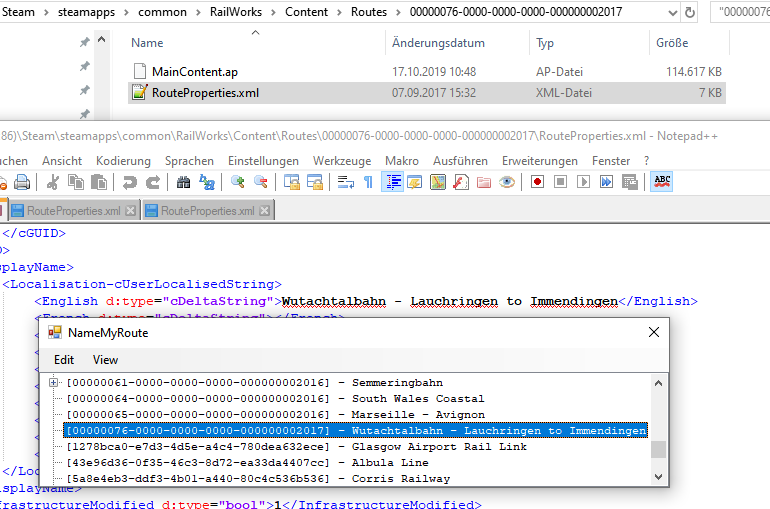Open the Ansicht menu

(x=62, y=161)
